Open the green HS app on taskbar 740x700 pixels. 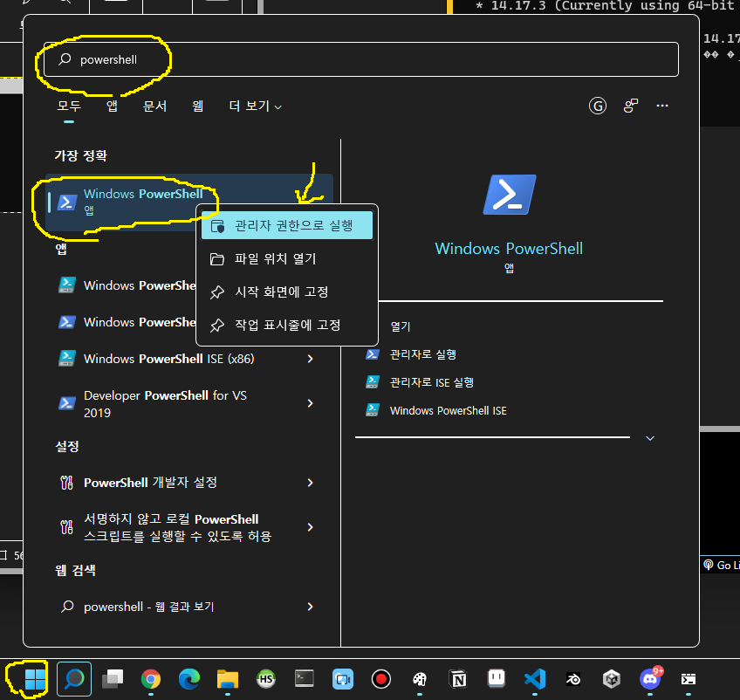pos(266,679)
